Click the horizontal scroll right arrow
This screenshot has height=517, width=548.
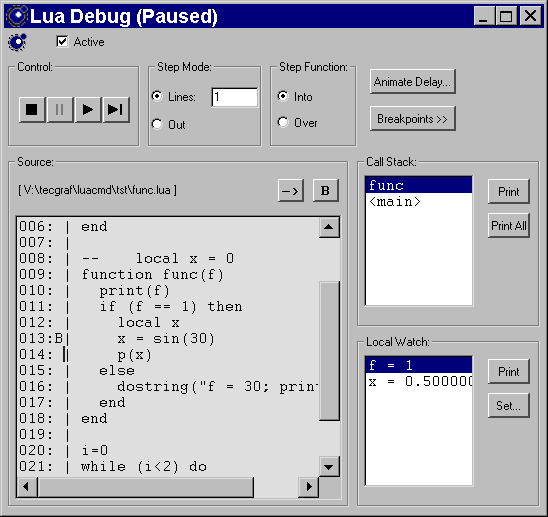pyautogui.click(x=309, y=487)
